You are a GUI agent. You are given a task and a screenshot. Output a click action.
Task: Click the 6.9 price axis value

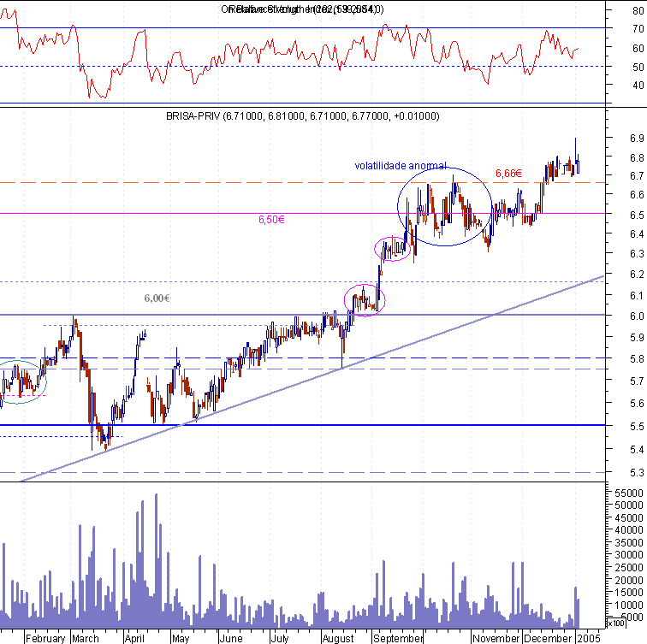pyautogui.click(x=637, y=138)
